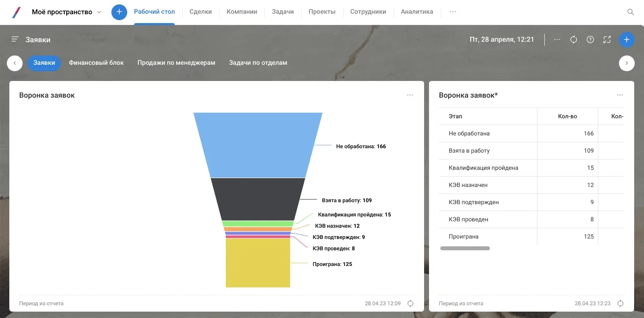The image size is (644, 318).
Task: Go to the Сотрудники section
Action: point(368,12)
